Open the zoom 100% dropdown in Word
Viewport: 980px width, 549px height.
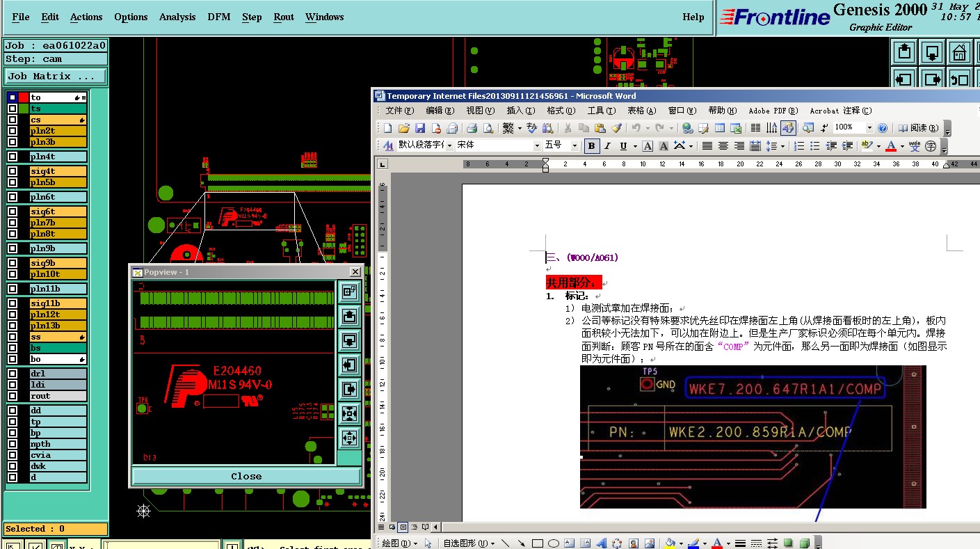point(869,128)
